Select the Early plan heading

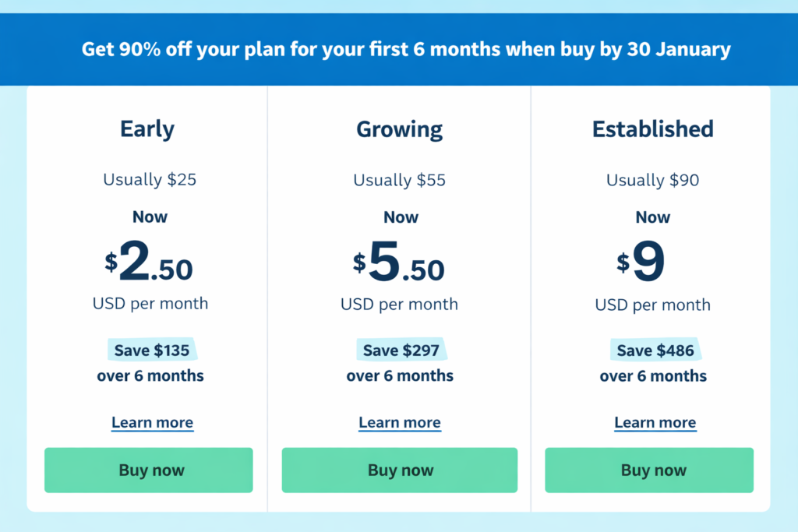coord(147,129)
